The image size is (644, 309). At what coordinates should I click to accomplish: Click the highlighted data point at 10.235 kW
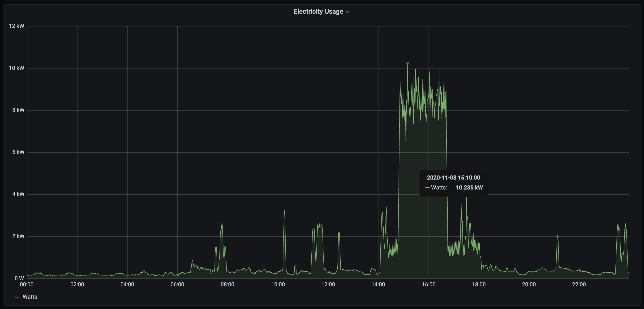coord(408,63)
